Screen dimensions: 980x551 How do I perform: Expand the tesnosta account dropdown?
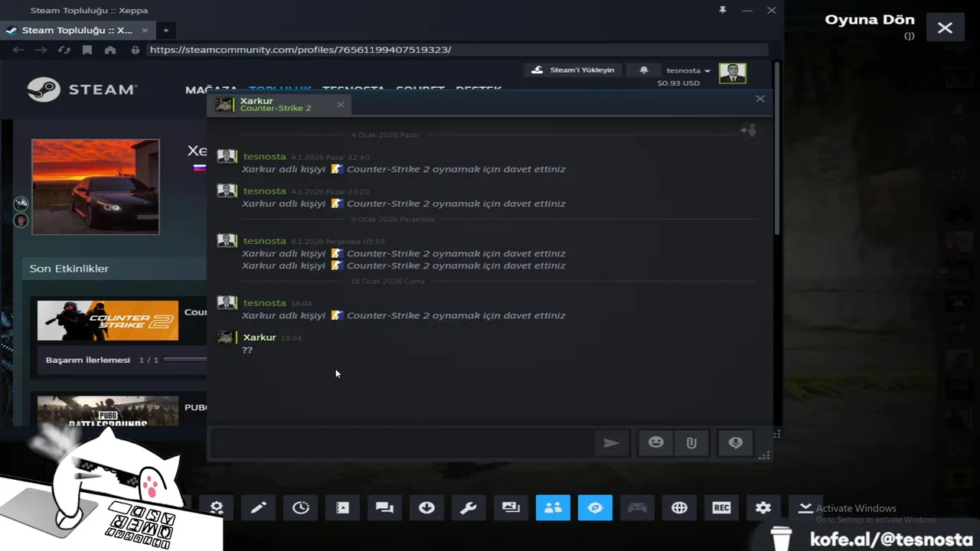[x=688, y=70]
